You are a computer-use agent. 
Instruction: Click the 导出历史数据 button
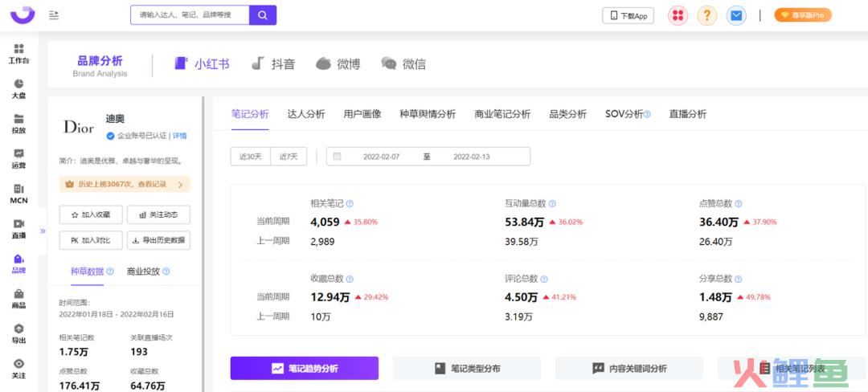pyautogui.click(x=159, y=240)
